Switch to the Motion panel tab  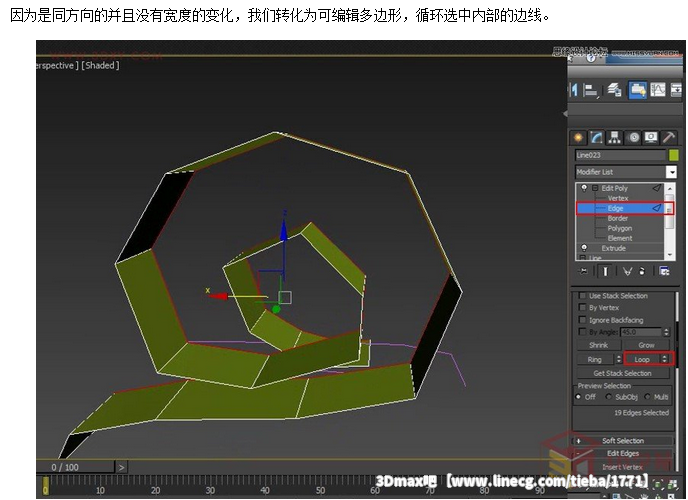(634, 138)
